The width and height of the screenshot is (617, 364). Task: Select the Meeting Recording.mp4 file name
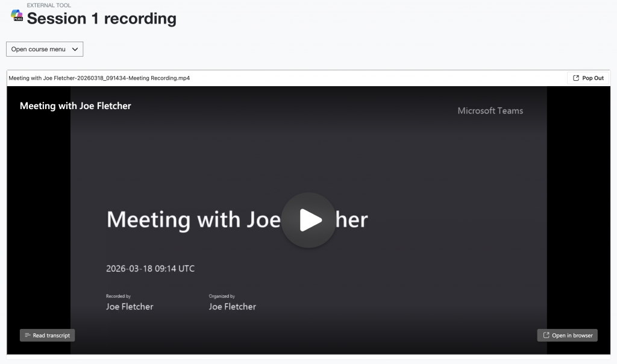pos(99,78)
